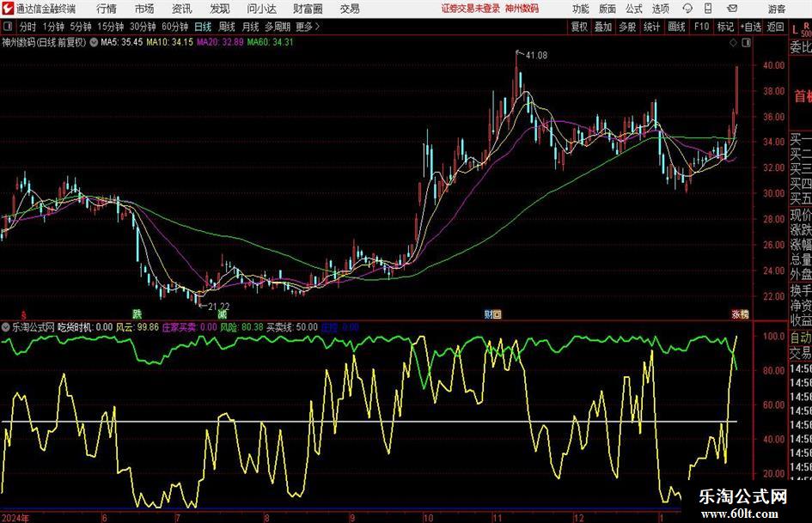This screenshot has width=812, height=523.
Task: Open the 财富圈 menu
Action: 308,9
